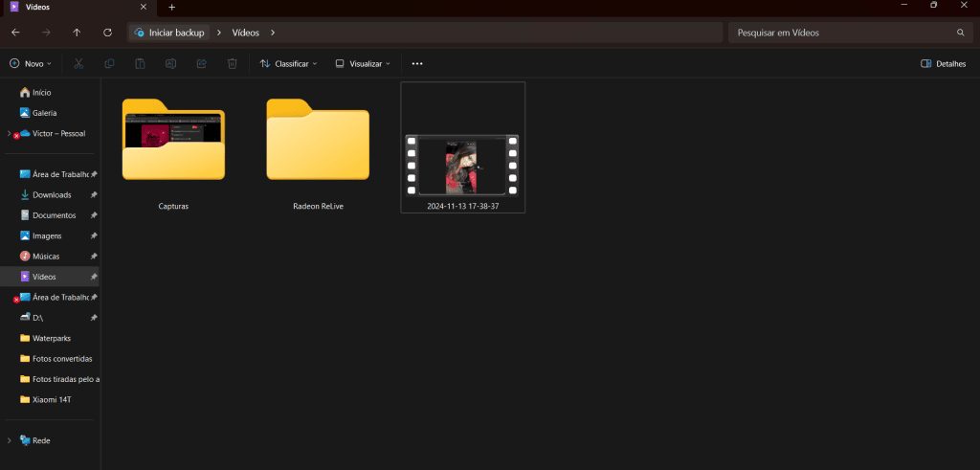The image size is (980, 470).
Task: Click chevron after Vídeos in address bar
Action: coord(273,33)
